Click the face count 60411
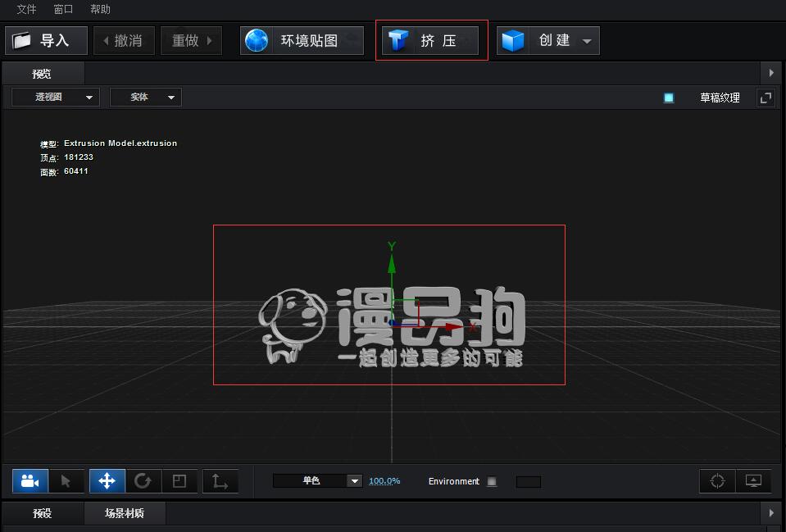This screenshot has width=786, height=532. [76, 171]
